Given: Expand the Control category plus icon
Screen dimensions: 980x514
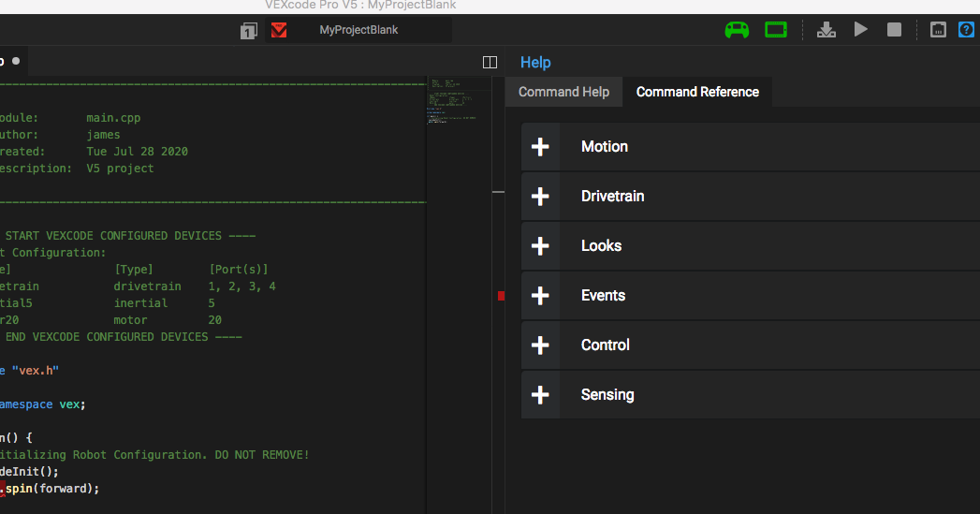Looking at the screenshot, I should point(540,345).
